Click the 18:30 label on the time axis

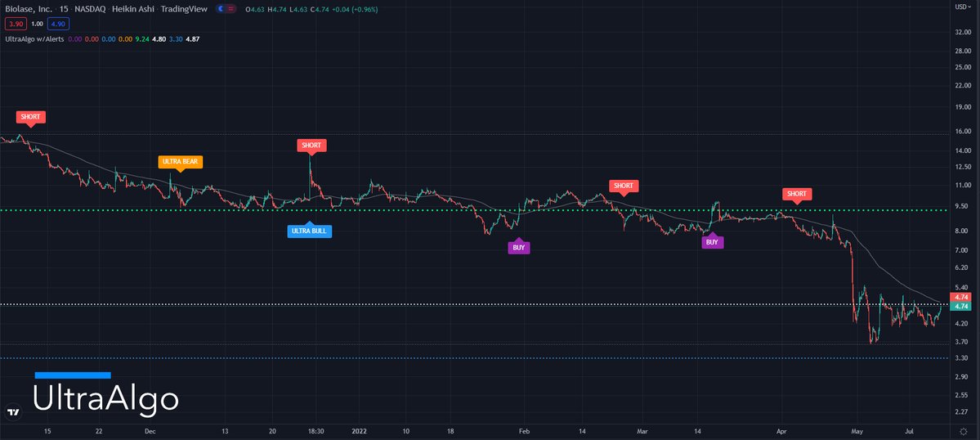pyautogui.click(x=315, y=431)
